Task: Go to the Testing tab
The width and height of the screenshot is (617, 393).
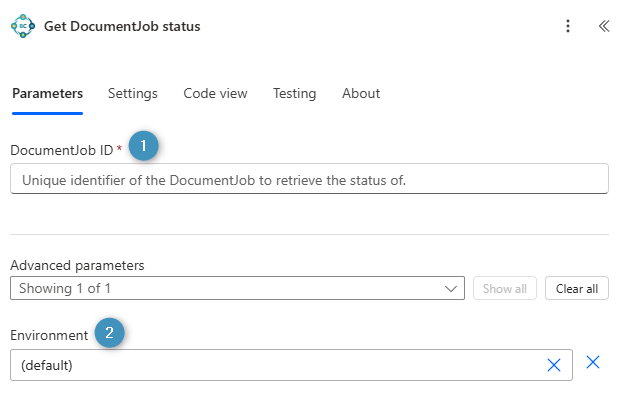Action: [x=294, y=94]
